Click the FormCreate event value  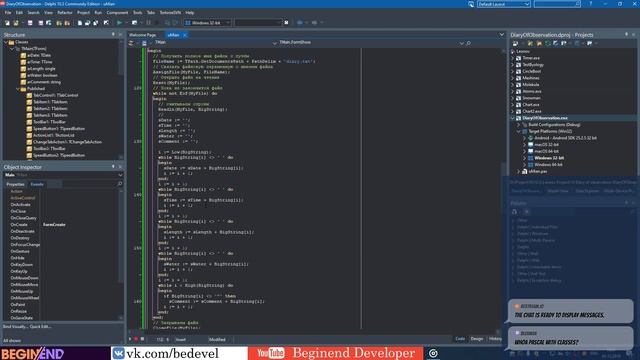54,224
